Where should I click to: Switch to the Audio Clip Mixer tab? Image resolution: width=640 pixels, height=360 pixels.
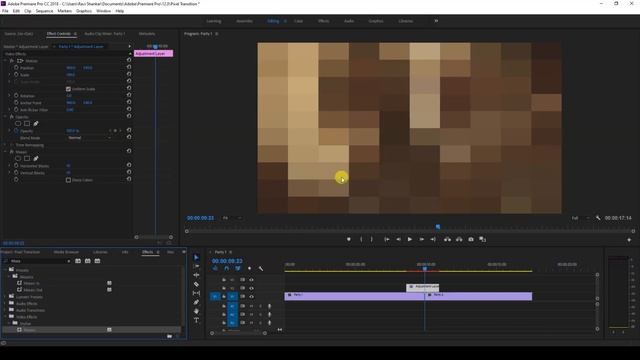[x=104, y=34]
